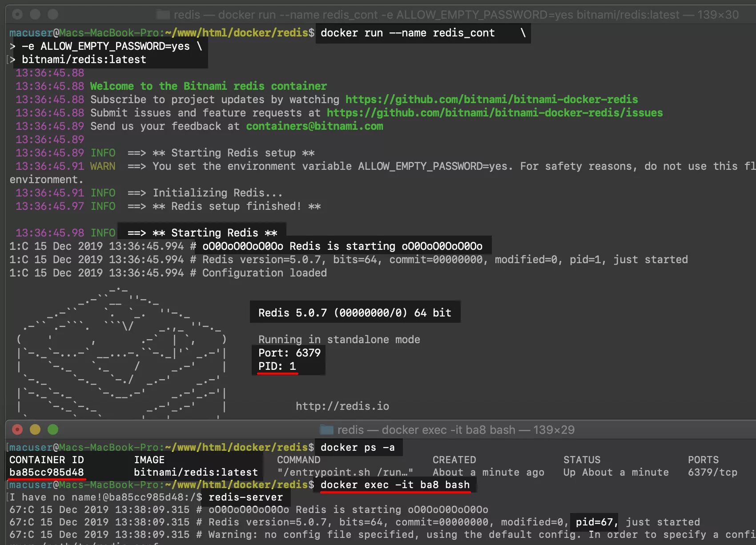Click '6379/tcp' ports value
The image size is (756, 545).
click(713, 472)
